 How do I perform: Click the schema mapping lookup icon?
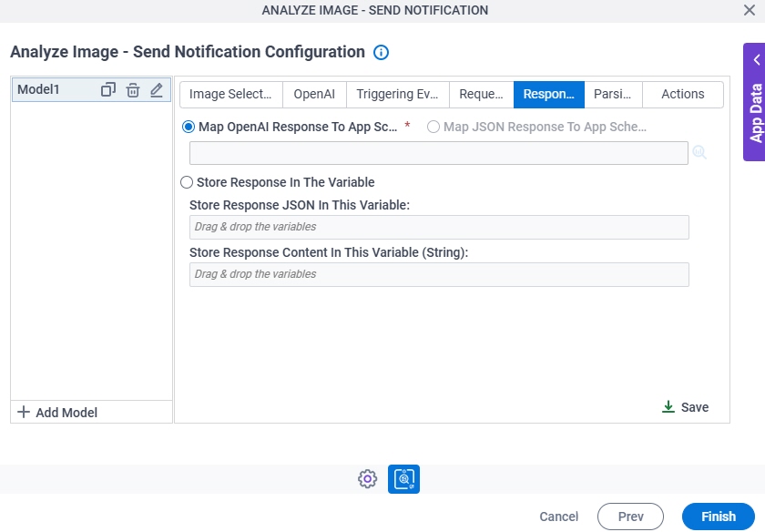(x=699, y=152)
